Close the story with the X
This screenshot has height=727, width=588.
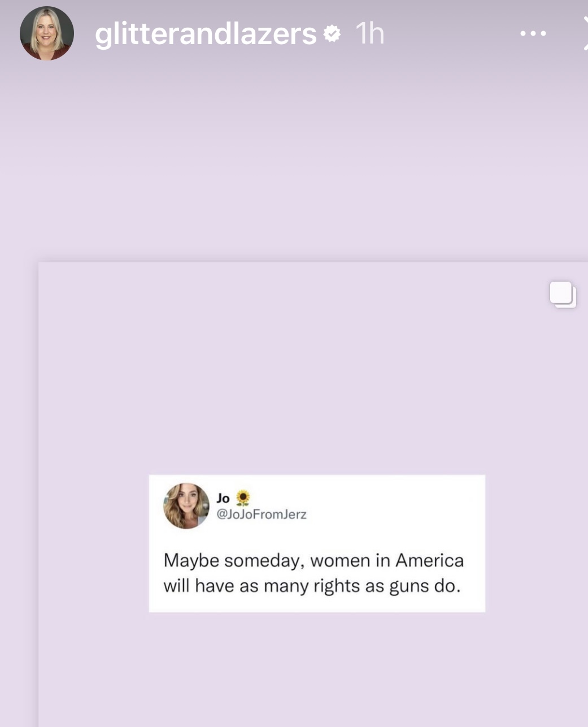click(585, 33)
